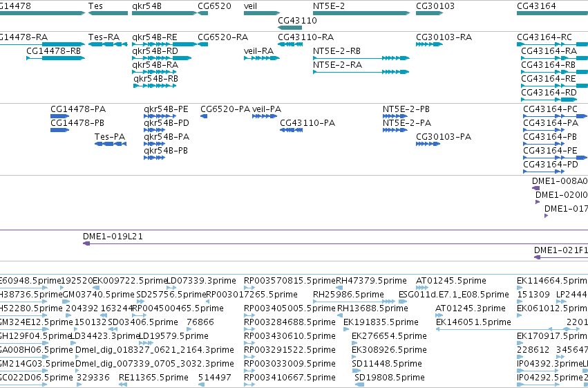
Task: Click the RH47379.5prime EST label
Action: click(371, 281)
